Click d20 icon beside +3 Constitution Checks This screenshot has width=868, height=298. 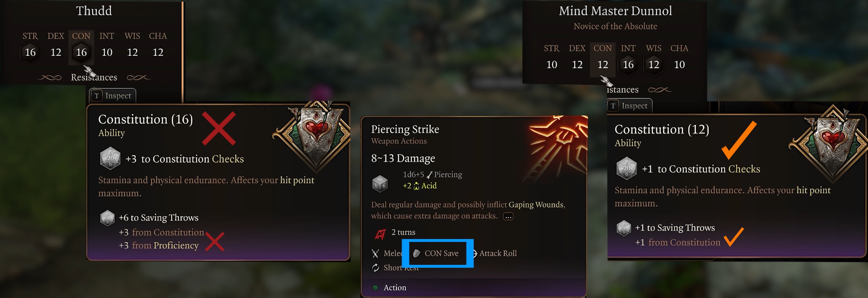(x=110, y=158)
